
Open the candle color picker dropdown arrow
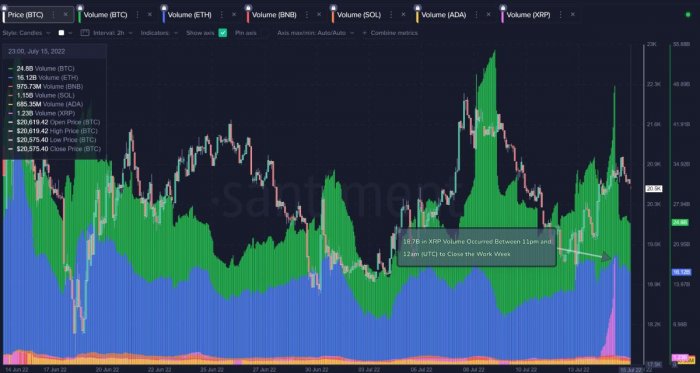71,33
